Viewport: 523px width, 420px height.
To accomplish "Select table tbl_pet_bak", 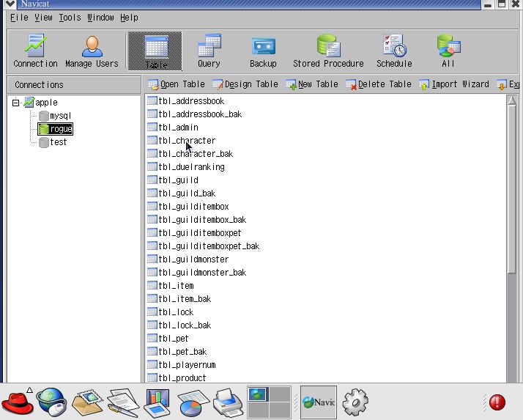I will 177,352.
